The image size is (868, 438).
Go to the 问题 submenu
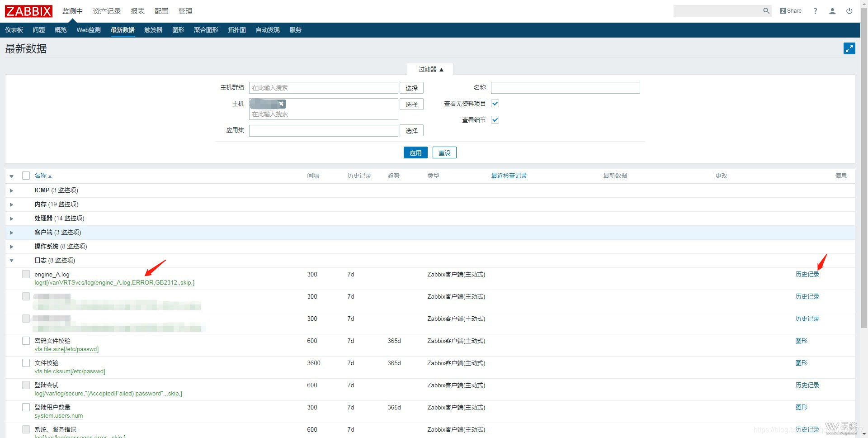point(39,30)
